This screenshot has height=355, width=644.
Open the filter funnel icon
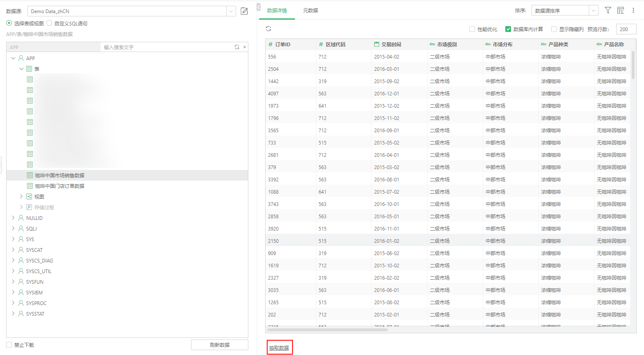pos(608,10)
